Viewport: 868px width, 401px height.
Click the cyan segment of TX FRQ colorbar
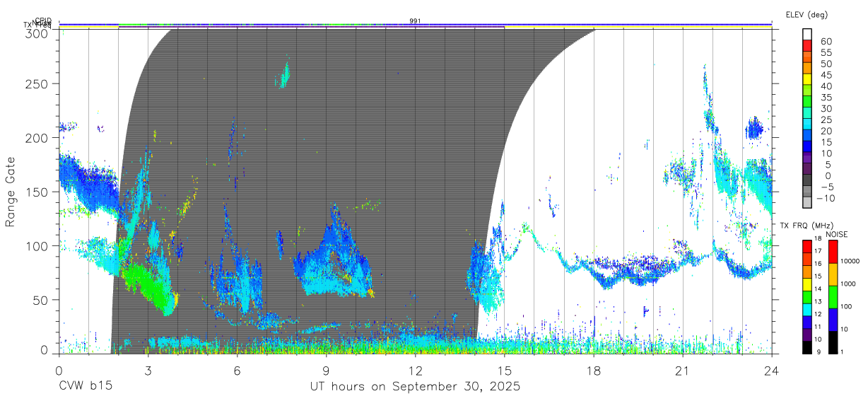coord(807,309)
